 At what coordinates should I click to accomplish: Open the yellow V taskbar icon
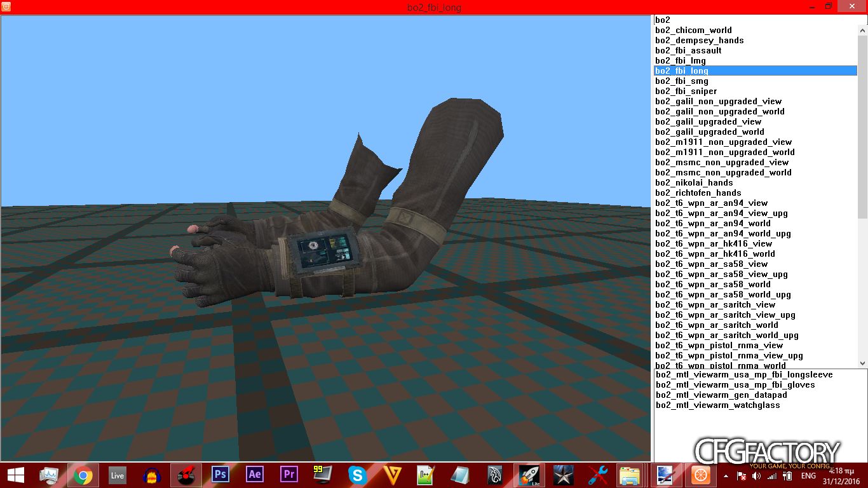click(392, 475)
